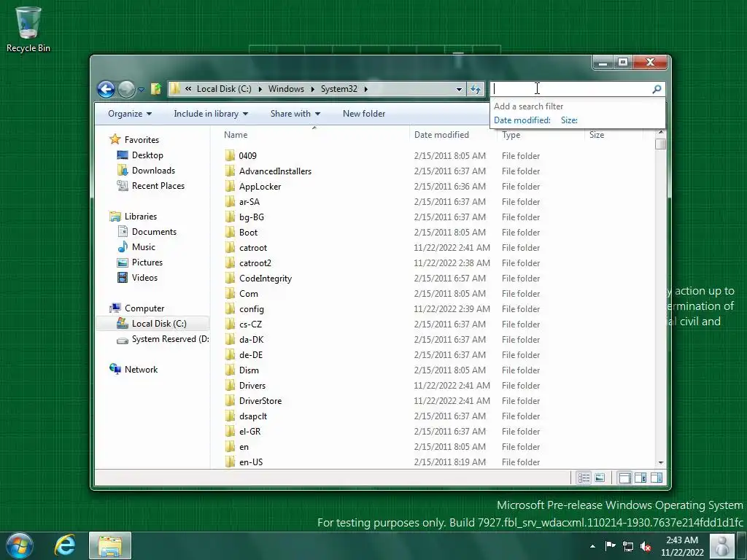
Task: Click the search magnifier icon
Action: [x=657, y=89]
